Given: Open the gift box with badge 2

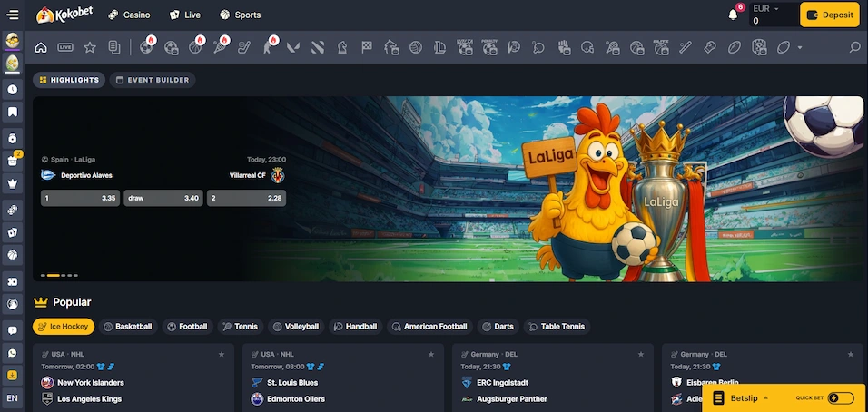Looking at the screenshot, I should coord(12,161).
